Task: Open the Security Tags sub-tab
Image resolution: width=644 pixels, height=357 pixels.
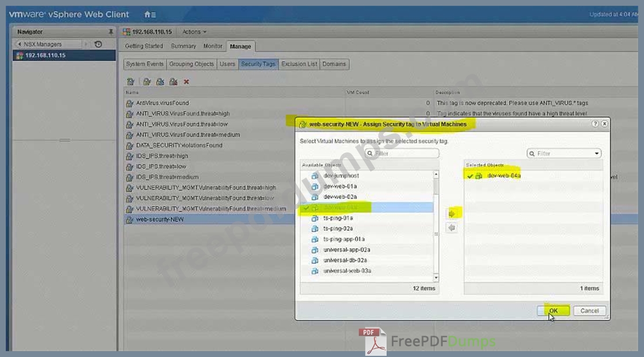Action: 259,64
